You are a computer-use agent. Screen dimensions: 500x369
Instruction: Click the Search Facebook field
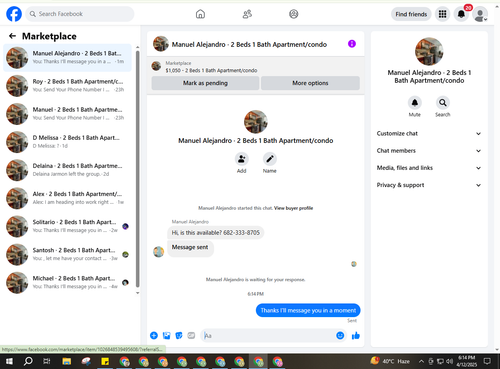tap(80, 14)
